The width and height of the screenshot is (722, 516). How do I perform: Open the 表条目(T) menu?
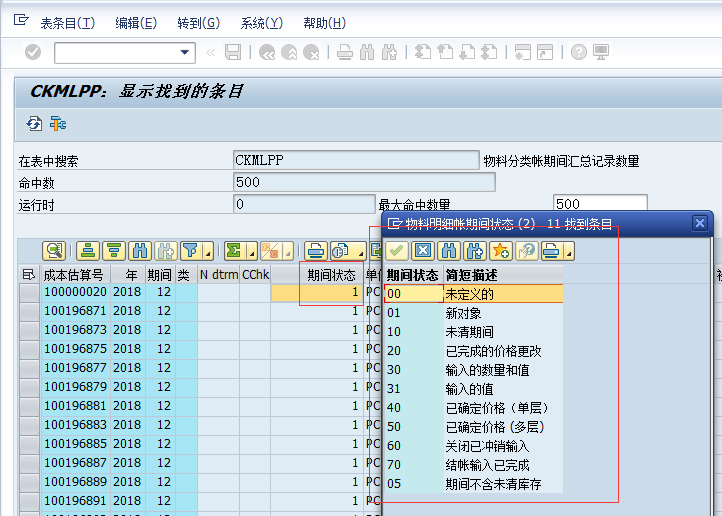[x=68, y=23]
